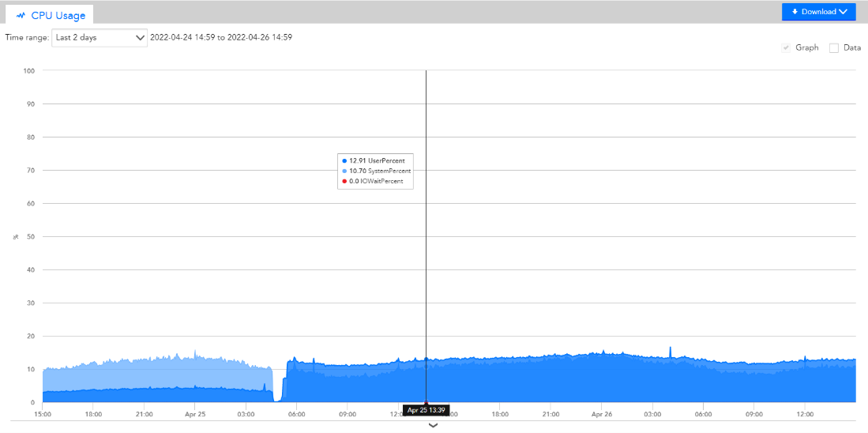Switch to the CPU Usage tab
The image size is (868, 433).
click(50, 15)
